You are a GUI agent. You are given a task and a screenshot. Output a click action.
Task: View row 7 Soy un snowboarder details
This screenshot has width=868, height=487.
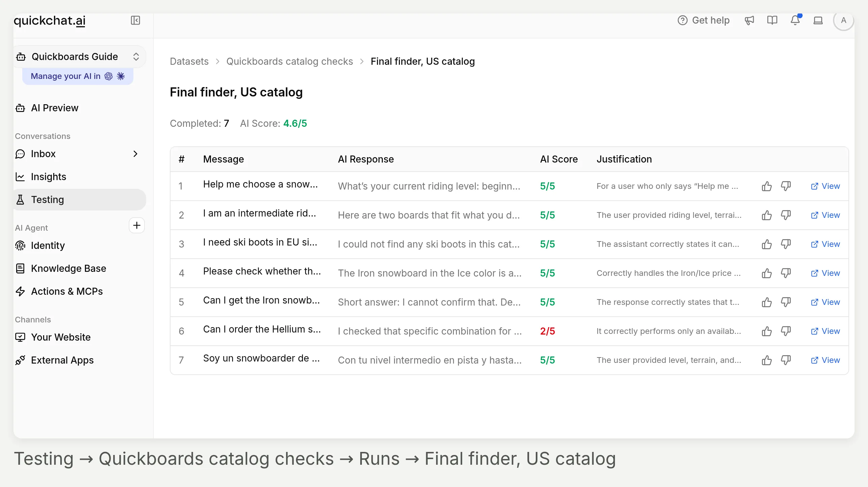coord(825,360)
